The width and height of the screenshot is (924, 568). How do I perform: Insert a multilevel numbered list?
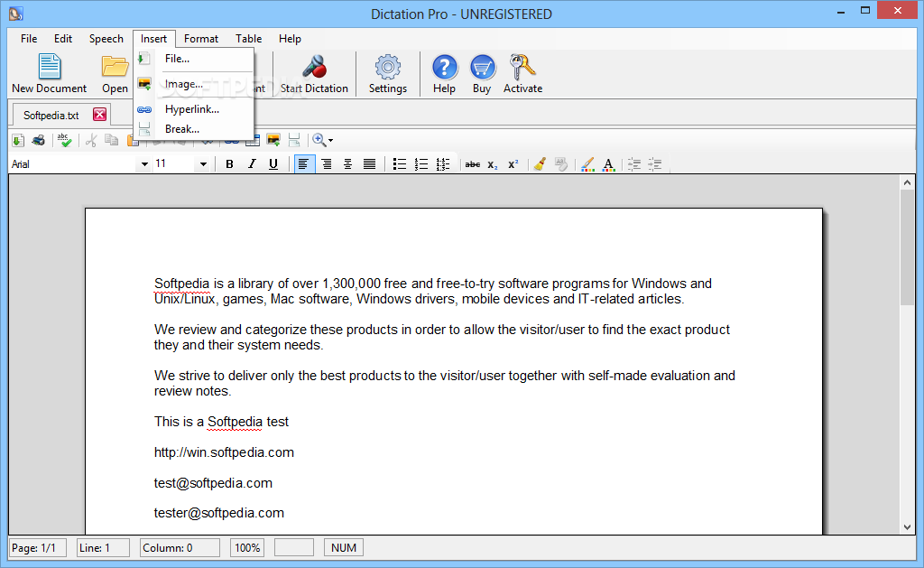click(443, 164)
